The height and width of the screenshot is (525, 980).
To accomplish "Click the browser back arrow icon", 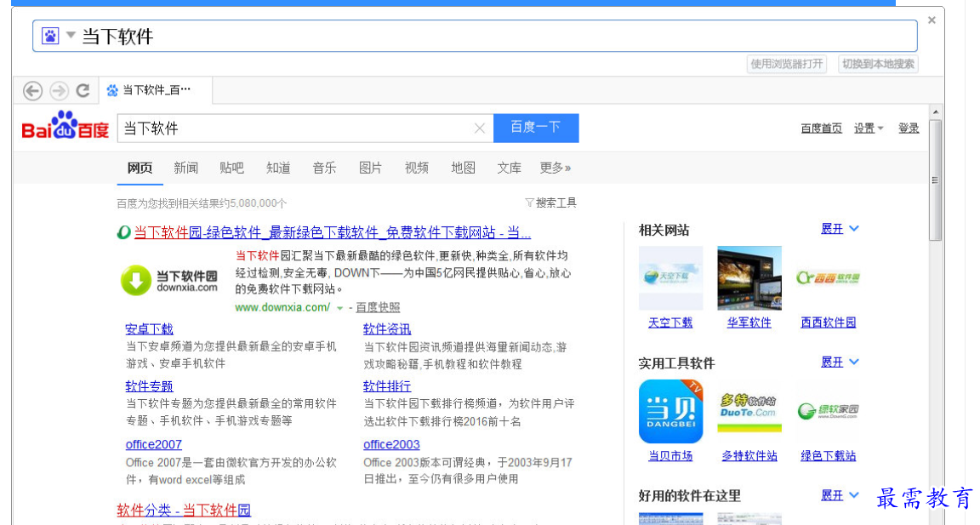I will coord(32,91).
